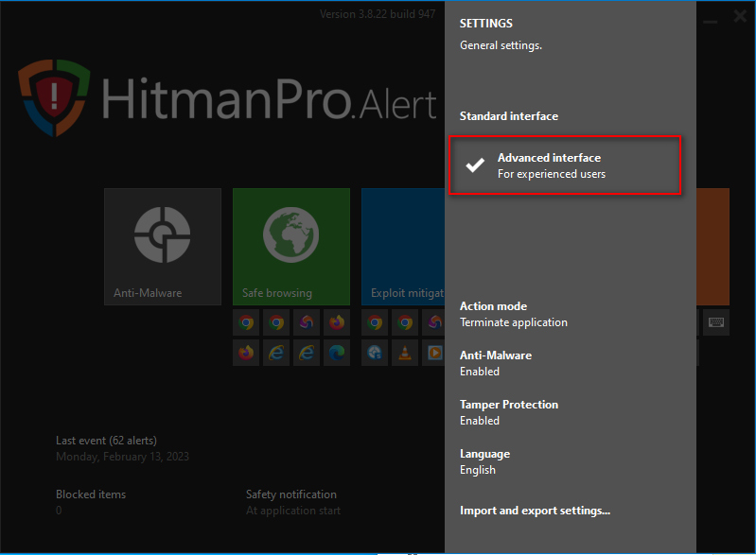Click the VLC cone icon
The image size is (756, 555).
[405, 353]
